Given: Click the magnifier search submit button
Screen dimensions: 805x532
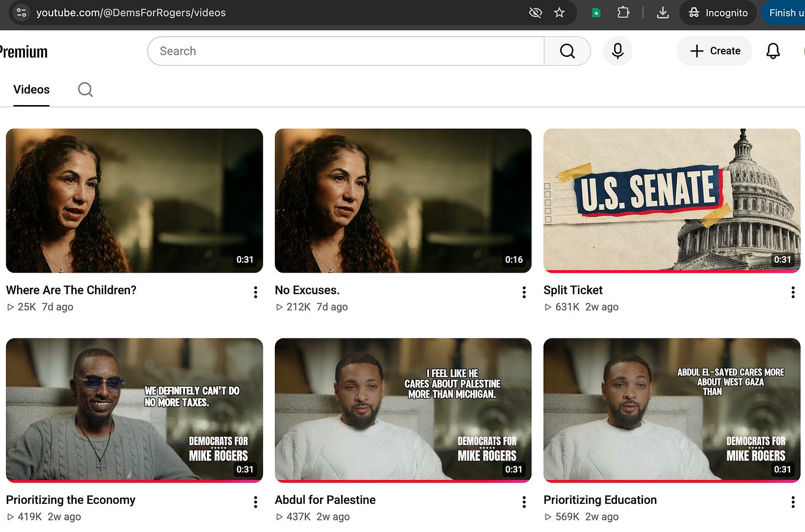Looking at the screenshot, I should click(x=567, y=51).
